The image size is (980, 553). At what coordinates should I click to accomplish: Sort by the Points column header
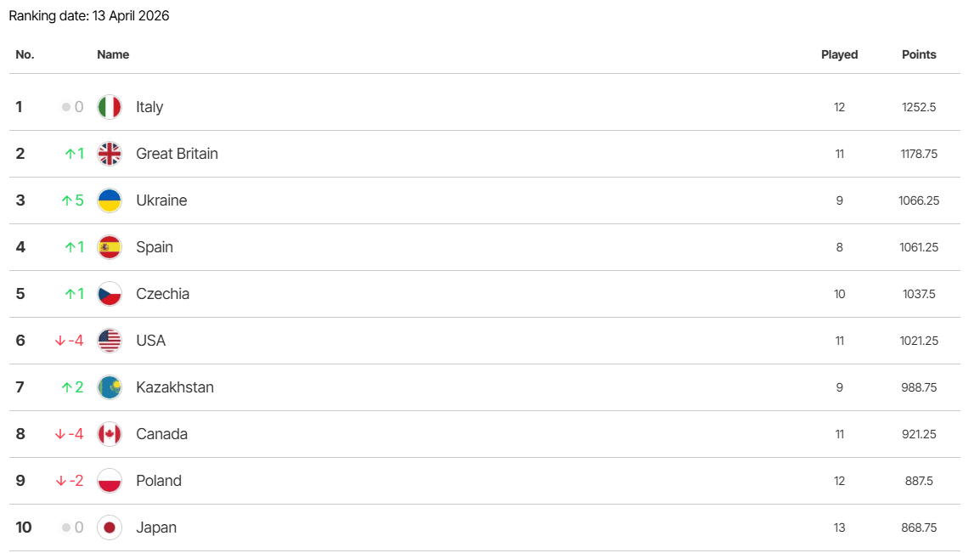point(919,54)
